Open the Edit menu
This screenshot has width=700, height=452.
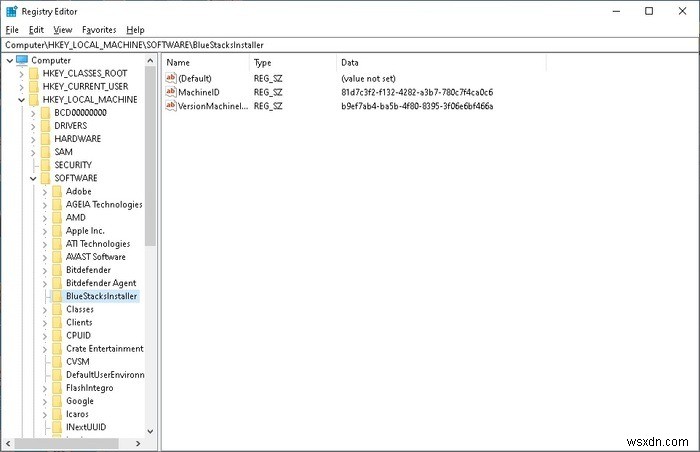36,30
